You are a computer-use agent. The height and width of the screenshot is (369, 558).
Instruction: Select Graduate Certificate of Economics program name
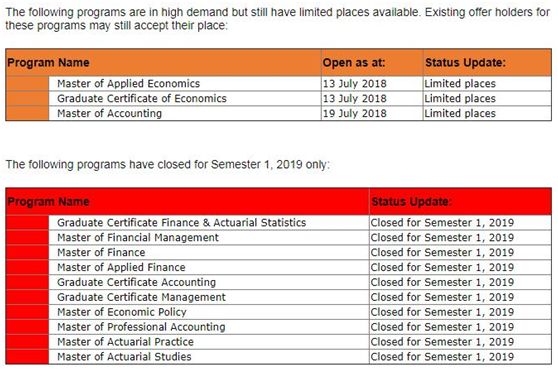[x=142, y=99]
